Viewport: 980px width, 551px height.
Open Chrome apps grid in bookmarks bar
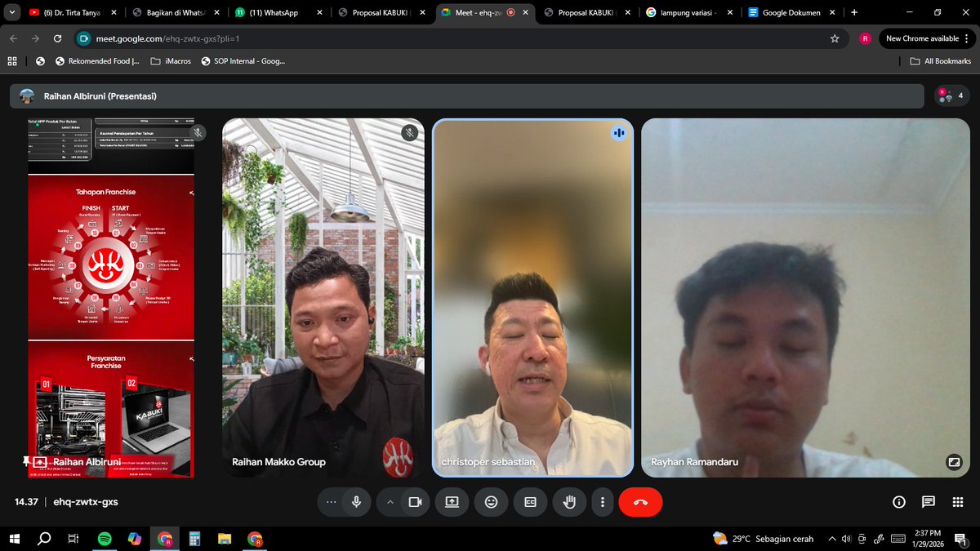[x=12, y=61]
